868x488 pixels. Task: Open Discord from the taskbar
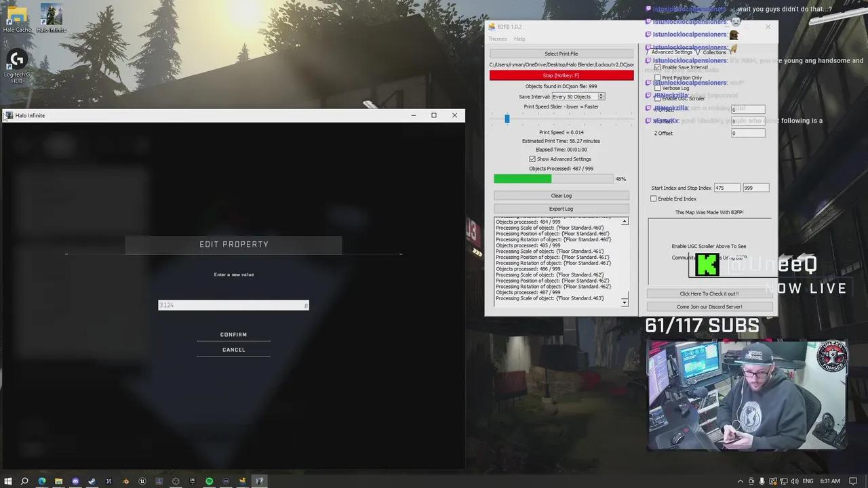pyautogui.click(x=75, y=481)
